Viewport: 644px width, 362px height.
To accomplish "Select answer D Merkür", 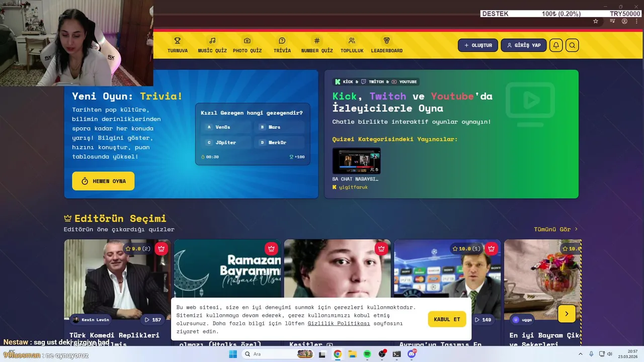I will click(x=280, y=143).
